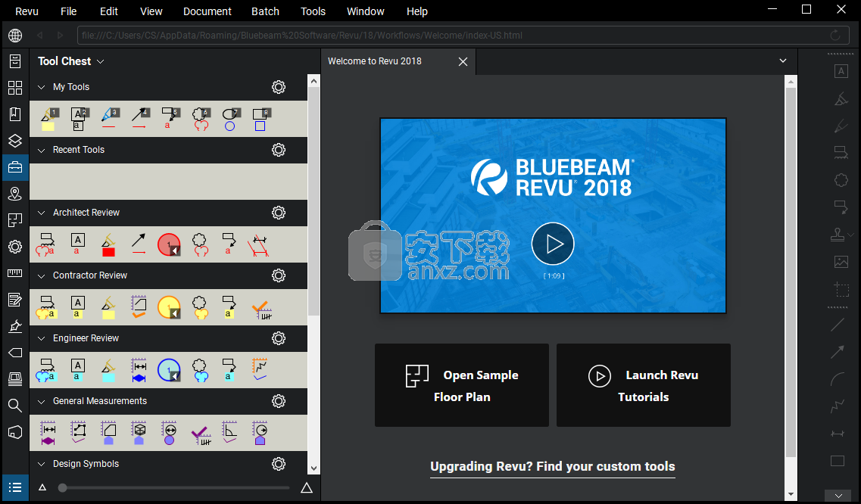Play the Bluebeam Revu 2018 intro video
This screenshot has width=861, height=504.
coord(553,244)
